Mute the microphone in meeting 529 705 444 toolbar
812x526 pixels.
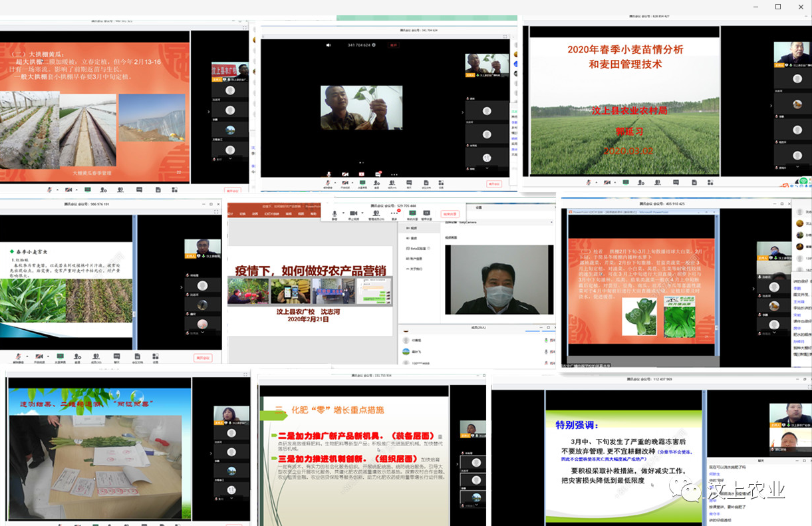click(x=335, y=213)
